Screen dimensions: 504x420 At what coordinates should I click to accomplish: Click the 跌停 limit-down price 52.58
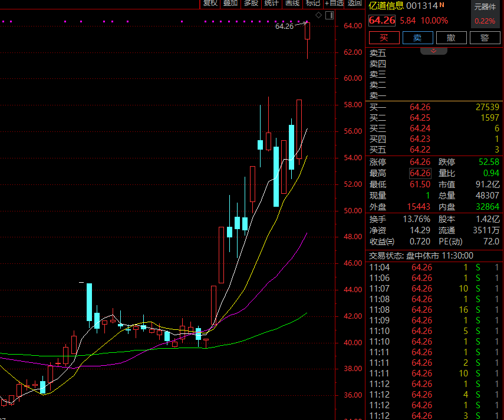[489, 162]
